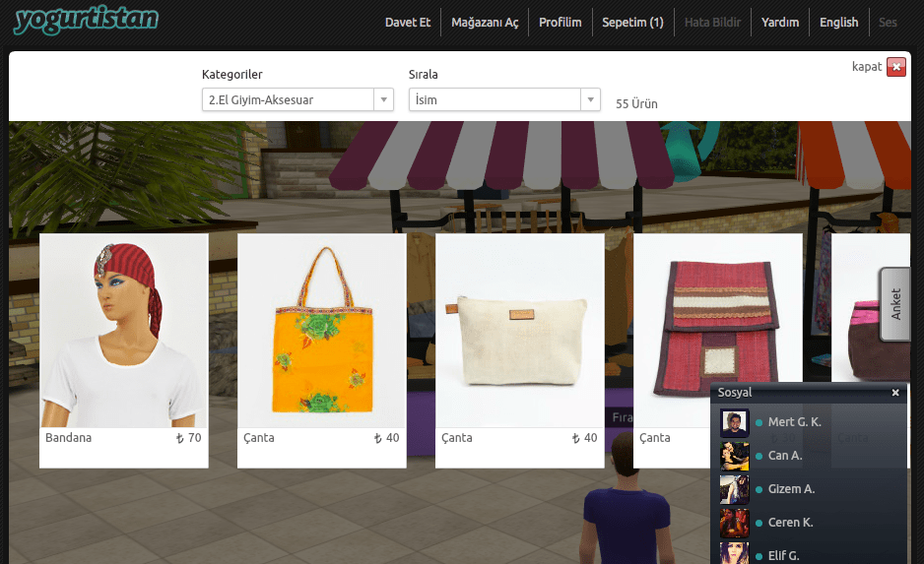Open the Anket side tab

[894, 304]
